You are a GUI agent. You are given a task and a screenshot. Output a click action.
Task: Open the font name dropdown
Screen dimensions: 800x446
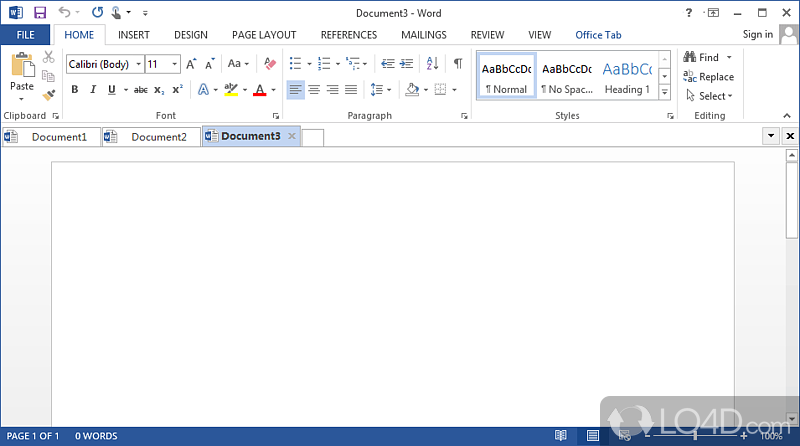coord(138,64)
